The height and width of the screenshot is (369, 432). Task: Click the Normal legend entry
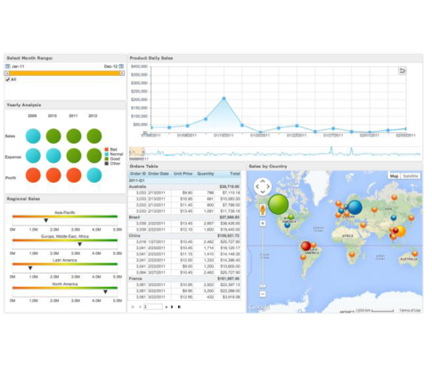click(x=114, y=154)
